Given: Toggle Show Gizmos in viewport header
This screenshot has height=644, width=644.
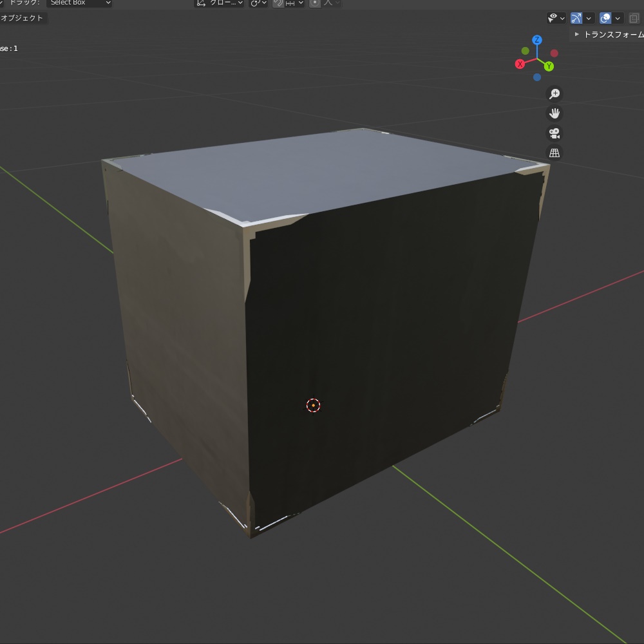Looking at the screenshot, I should point(576,18).
